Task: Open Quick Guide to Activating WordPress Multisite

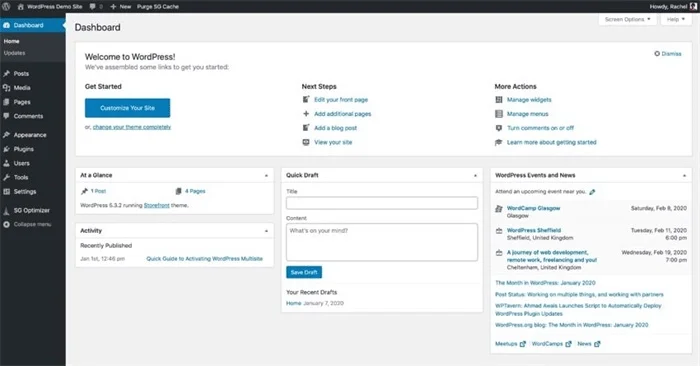Action: tap(204, 259)
